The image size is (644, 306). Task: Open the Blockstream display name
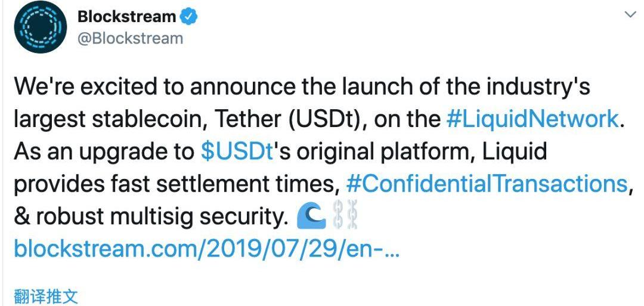(x=126, y=17)
